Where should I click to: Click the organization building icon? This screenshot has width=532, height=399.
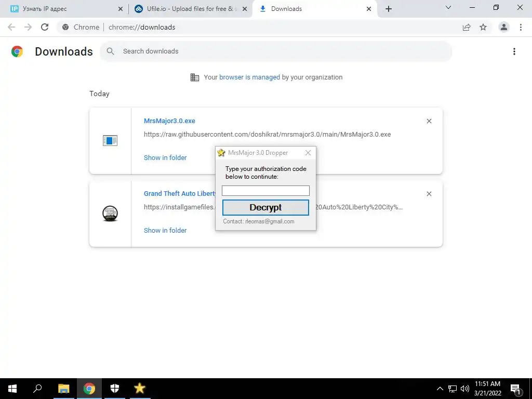[x=195, y=77]
